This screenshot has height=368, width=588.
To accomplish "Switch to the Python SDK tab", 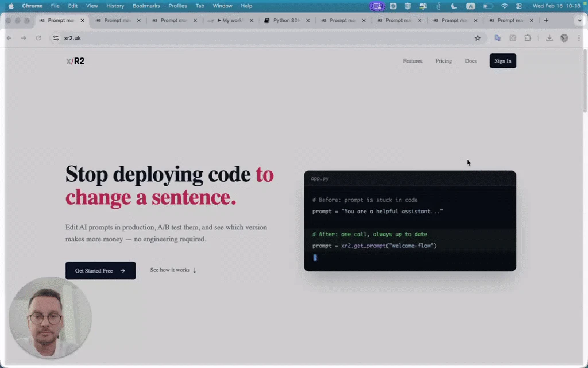I will [287, 20].
